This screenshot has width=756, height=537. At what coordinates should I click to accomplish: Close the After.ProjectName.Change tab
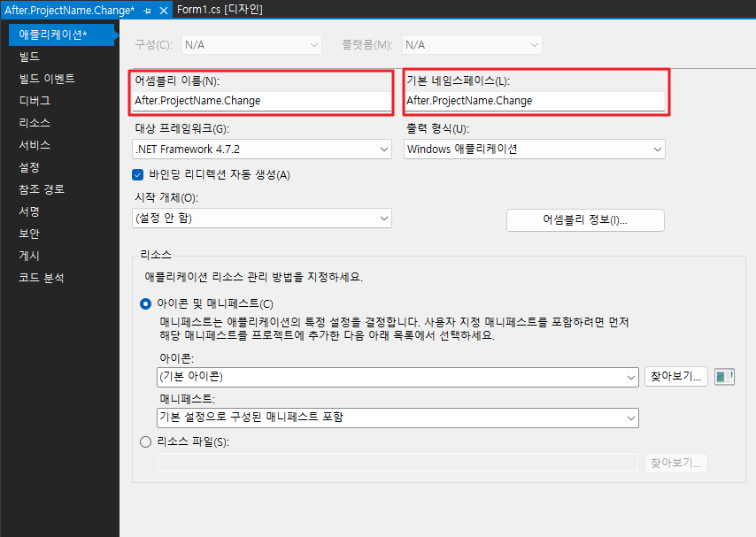tap(164, 10)
